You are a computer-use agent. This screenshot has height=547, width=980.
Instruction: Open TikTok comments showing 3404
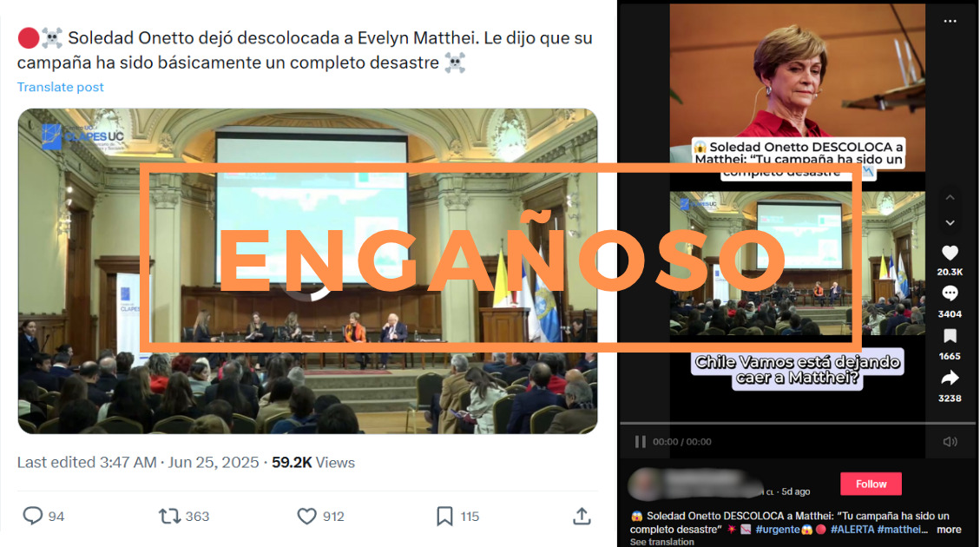coord(950,293)
